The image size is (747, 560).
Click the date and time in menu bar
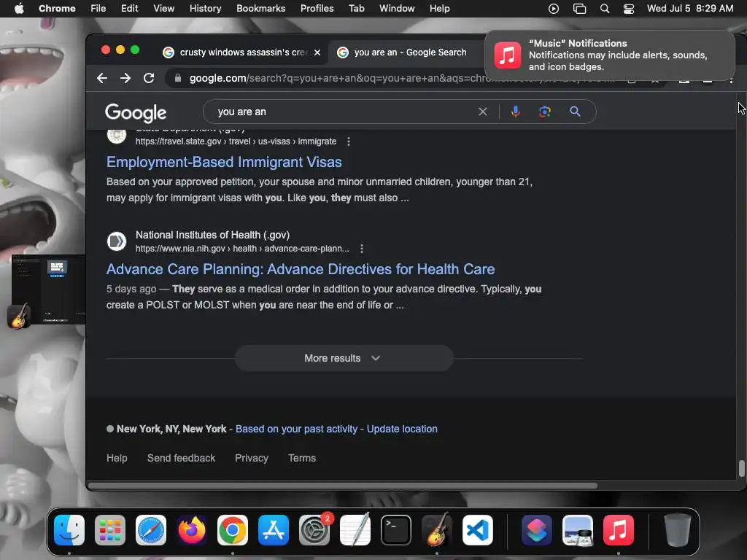click(690, 8)
